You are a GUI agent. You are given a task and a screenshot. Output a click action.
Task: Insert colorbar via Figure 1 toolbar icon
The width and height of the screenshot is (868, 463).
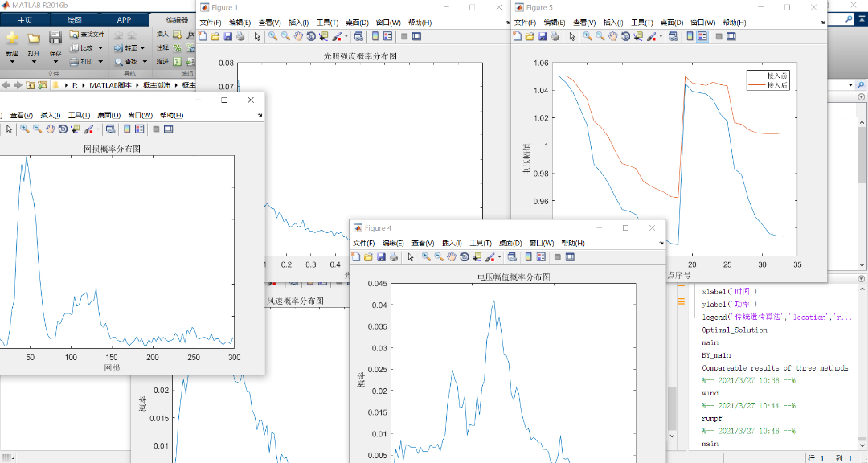(x=375, y=36)
